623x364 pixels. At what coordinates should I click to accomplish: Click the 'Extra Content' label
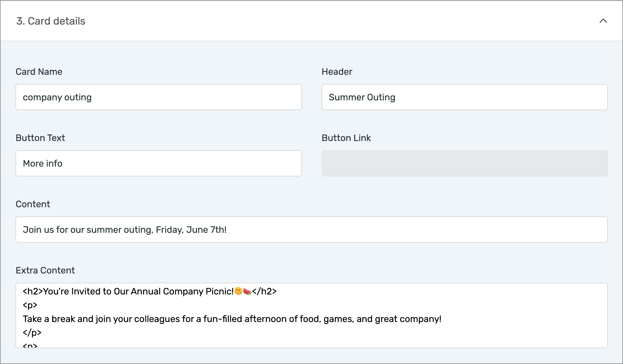(45, 270)
